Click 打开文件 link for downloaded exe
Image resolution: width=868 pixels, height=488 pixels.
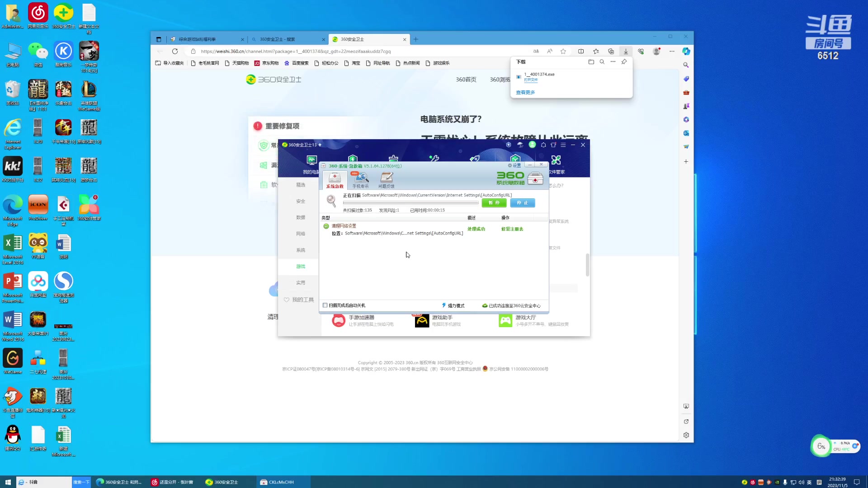pos(531,80)
